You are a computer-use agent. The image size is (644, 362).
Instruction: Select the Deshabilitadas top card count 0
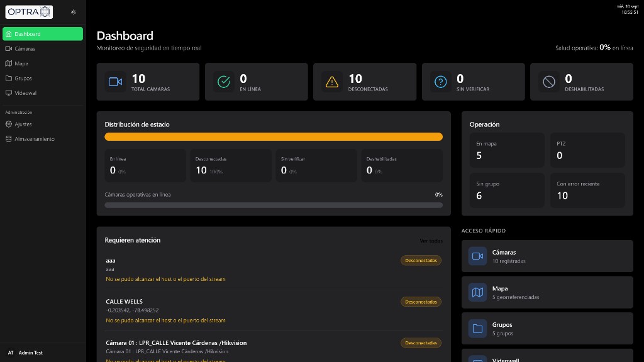point(569,79)
